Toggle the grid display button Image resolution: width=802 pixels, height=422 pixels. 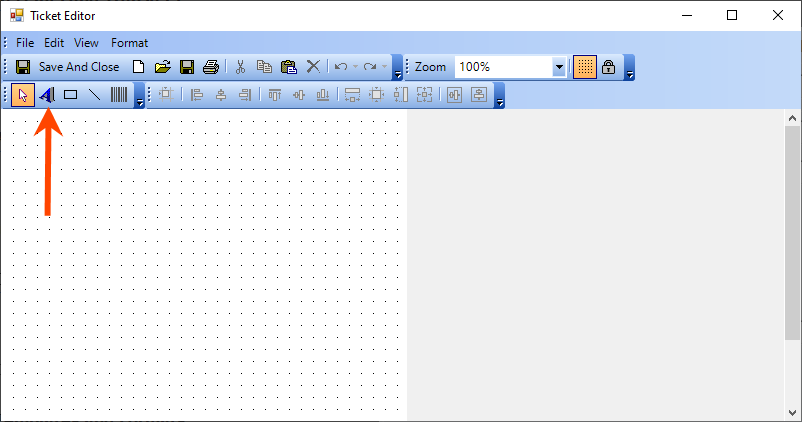pyautogui.click(x=585, y=67)
